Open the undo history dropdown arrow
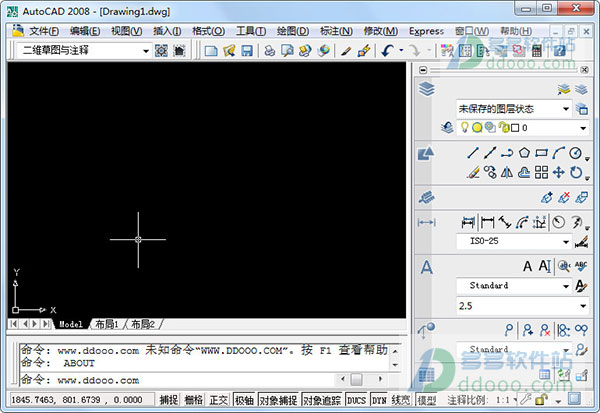 (401, 51)
